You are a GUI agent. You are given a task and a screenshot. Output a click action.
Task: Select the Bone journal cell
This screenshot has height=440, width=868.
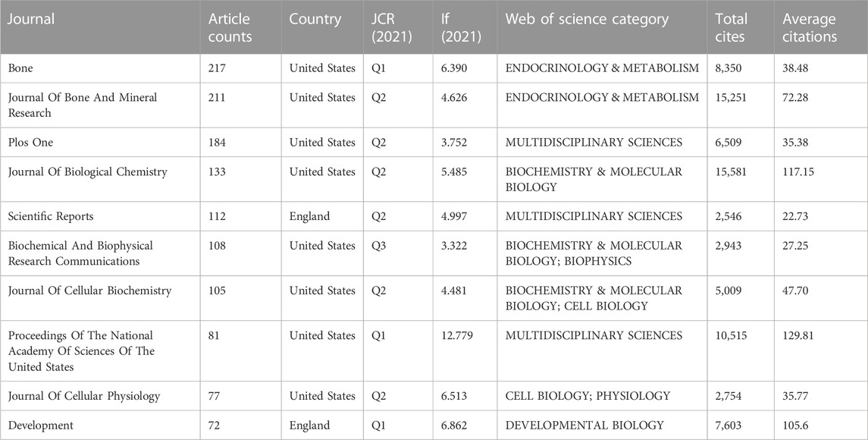(x=100, y=69)
